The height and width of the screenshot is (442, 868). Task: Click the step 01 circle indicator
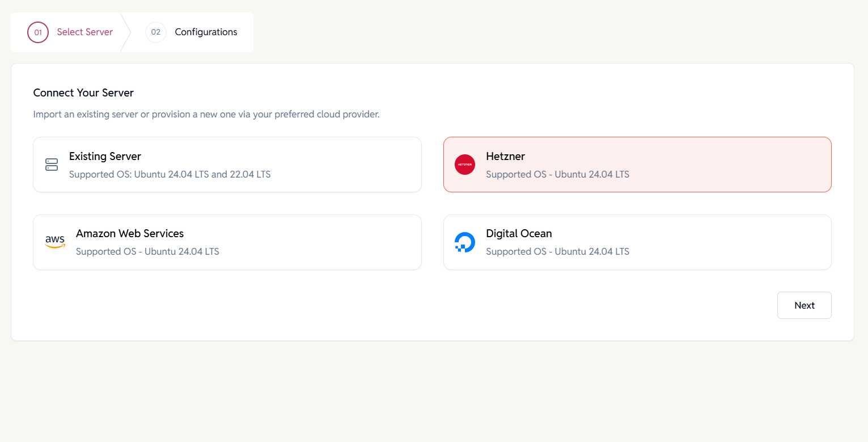point(38,32)
